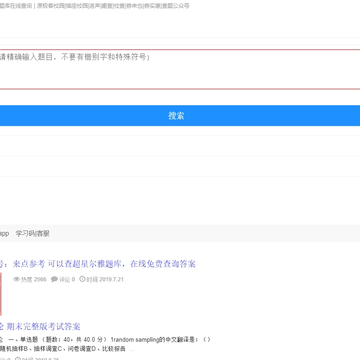The image size is (360, 360).
Task: Click the header text 题库在线查询 at the top
Action: coord(16,6)
